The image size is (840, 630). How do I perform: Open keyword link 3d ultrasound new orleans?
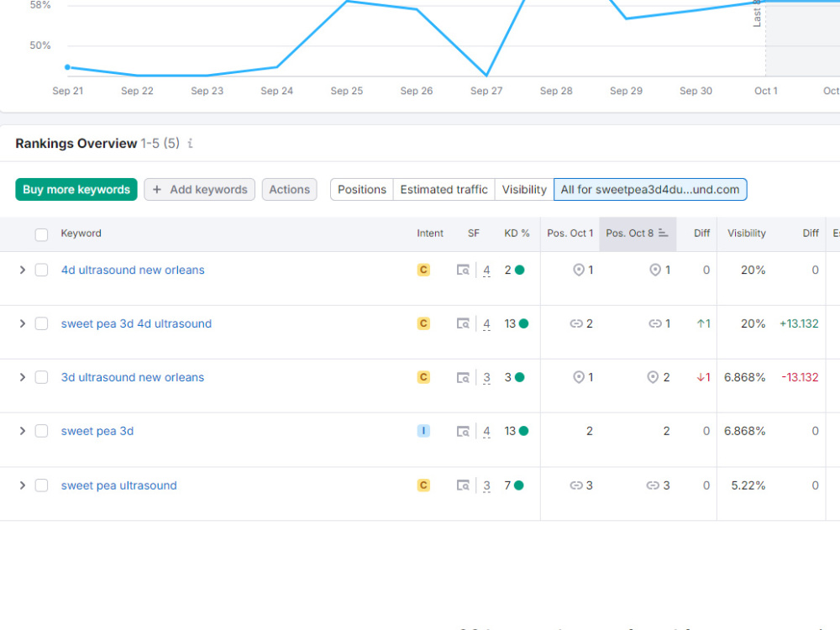point(133,377)
